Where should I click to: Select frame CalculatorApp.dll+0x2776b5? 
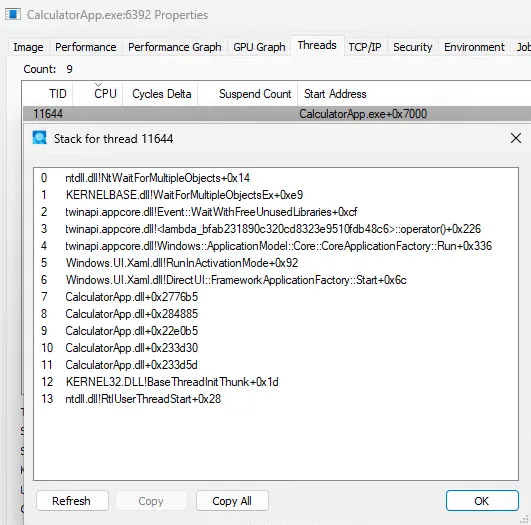pos(276,297)
